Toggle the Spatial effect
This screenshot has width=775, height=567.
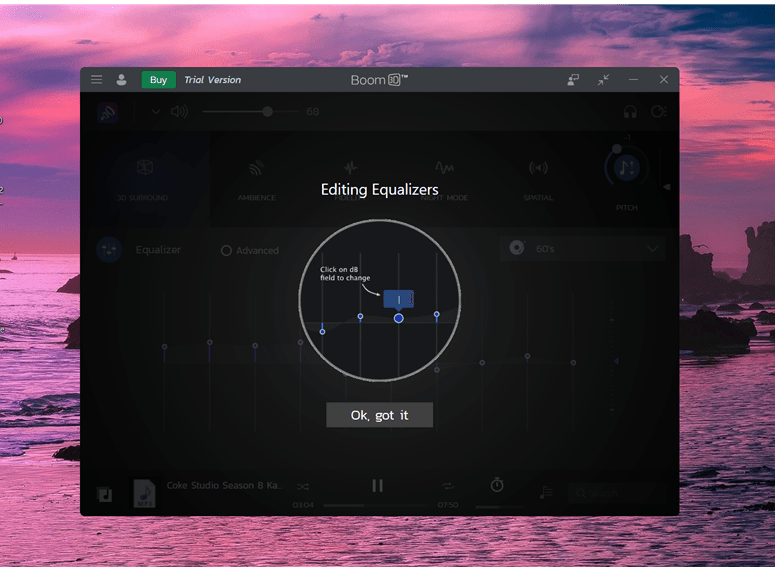(x=538, y=180)
